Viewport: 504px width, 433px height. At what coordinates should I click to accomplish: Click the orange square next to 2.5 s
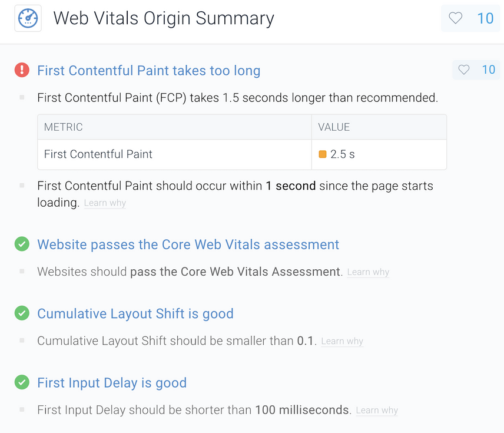[x=323, y=154]
